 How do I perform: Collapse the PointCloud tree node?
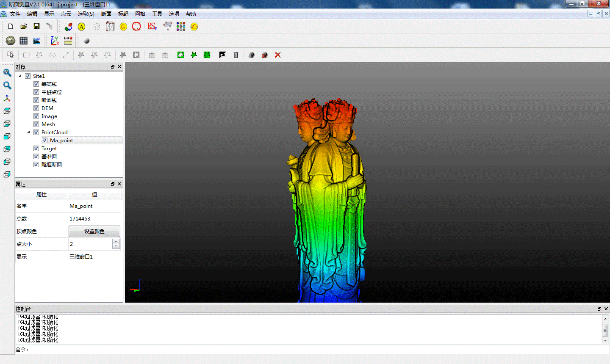click(28, 132)
